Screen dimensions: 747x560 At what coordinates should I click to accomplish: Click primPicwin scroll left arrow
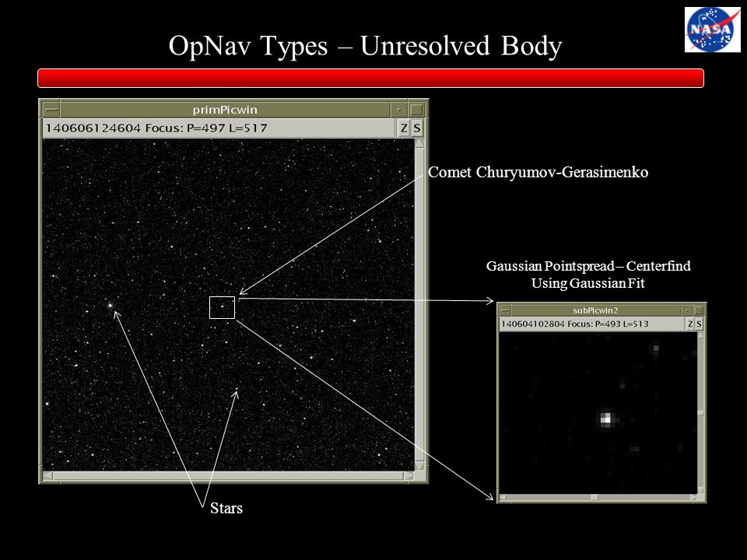(x=47, y=476)
